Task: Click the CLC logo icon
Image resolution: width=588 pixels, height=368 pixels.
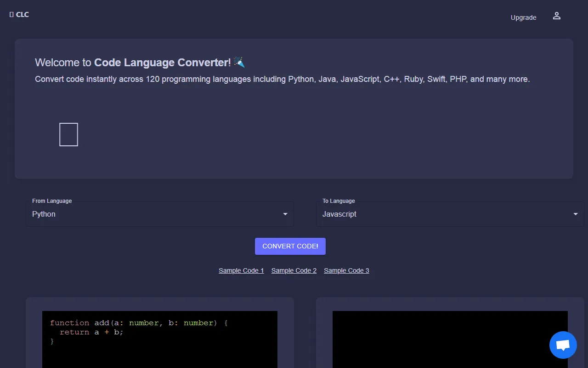Action: coord(11,14)
